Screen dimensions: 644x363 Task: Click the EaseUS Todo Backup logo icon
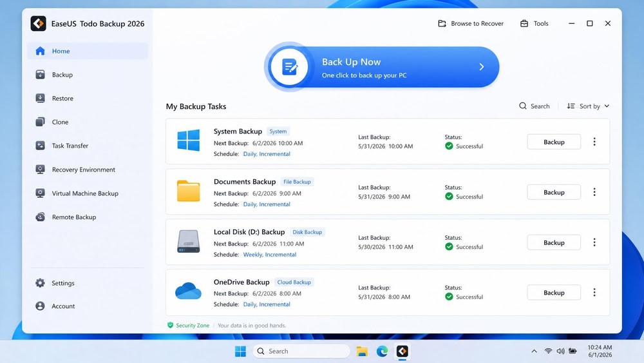[38, 23]
